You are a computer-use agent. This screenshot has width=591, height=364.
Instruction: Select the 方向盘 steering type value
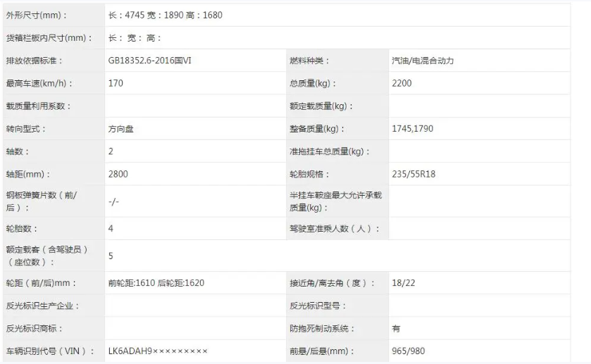click(x=120, y=129)
